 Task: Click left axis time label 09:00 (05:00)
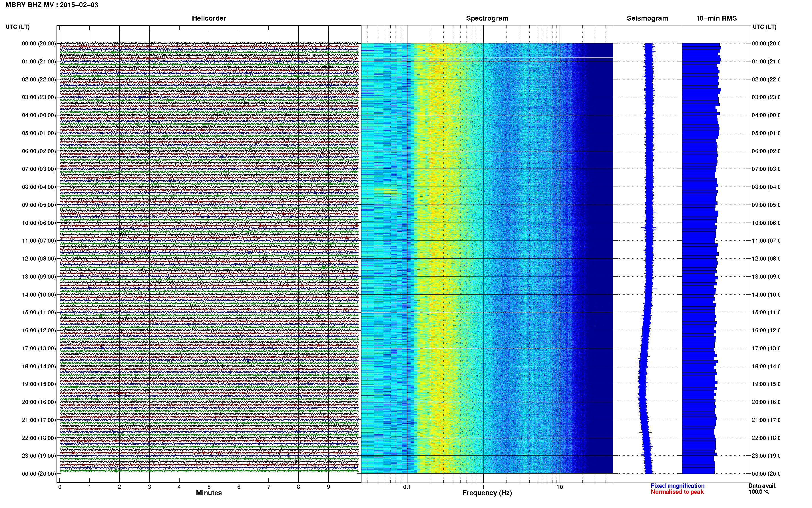(x=39, y=205)
